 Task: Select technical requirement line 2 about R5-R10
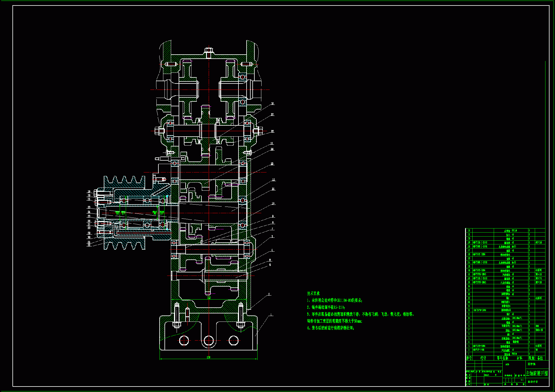coord(326,307)
